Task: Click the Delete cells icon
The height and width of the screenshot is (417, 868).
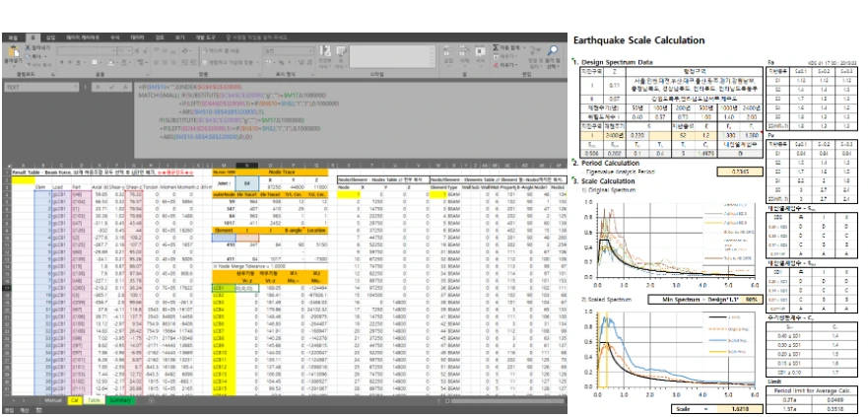Action: coord(464,52)
